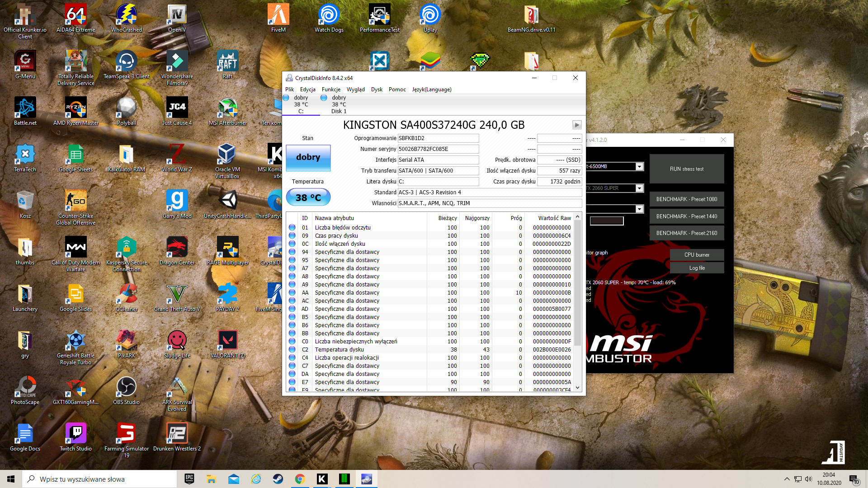Viewport: 868px width, 488px height.
Task: Click scroll down arrow in attribute list
Action: coord(577,388)
